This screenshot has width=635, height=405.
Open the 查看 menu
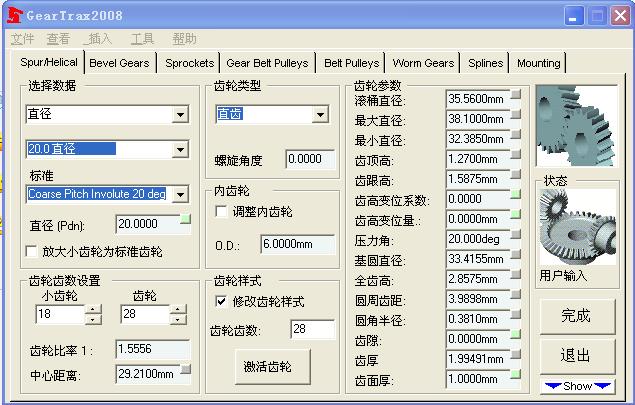[59, 39]
